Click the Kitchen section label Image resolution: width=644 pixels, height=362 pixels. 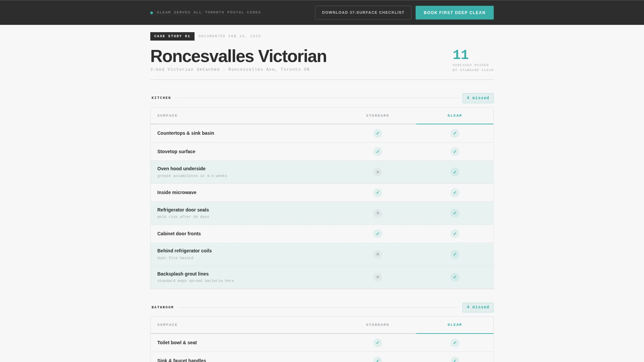161,98
